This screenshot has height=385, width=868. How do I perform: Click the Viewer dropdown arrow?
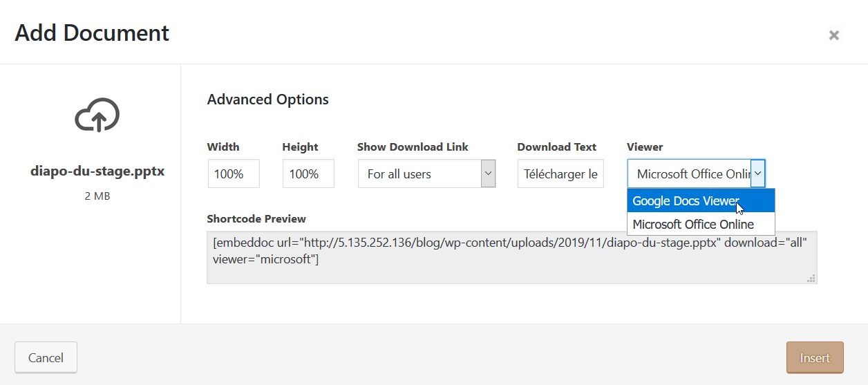point(758,173)
